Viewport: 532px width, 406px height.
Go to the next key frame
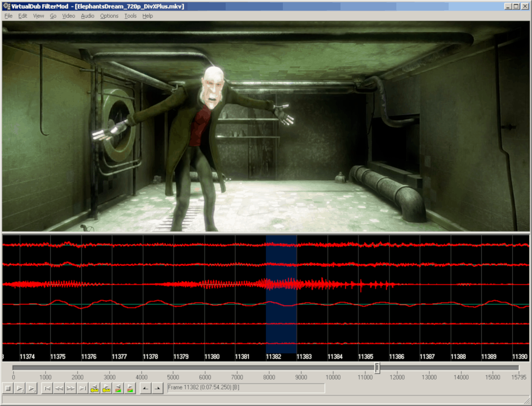pos(106,389)
